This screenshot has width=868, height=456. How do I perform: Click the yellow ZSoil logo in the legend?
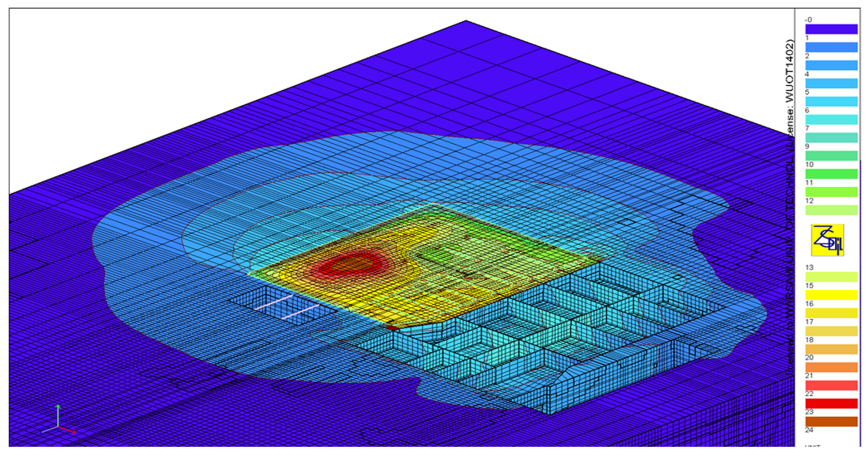pyautogui.click(x=827, y=240)
